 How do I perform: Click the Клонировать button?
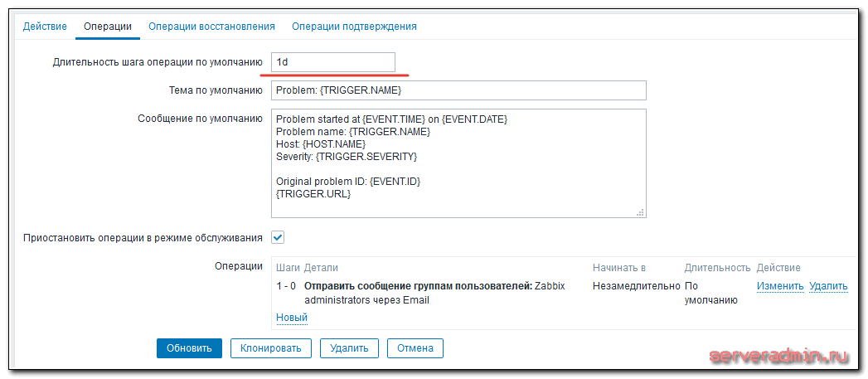tap(271, 347)
